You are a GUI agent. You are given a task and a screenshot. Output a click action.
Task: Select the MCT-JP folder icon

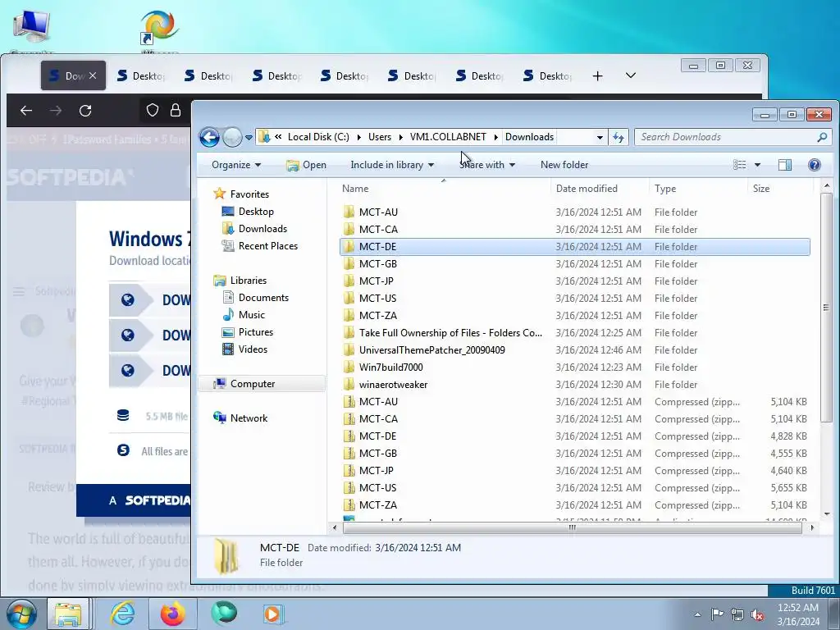349,281
